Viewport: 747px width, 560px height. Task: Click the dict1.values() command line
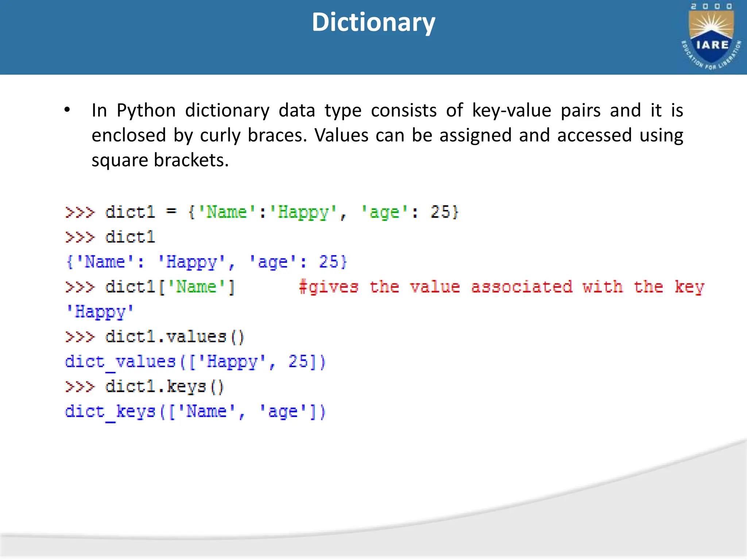click(x=155, y=337)
